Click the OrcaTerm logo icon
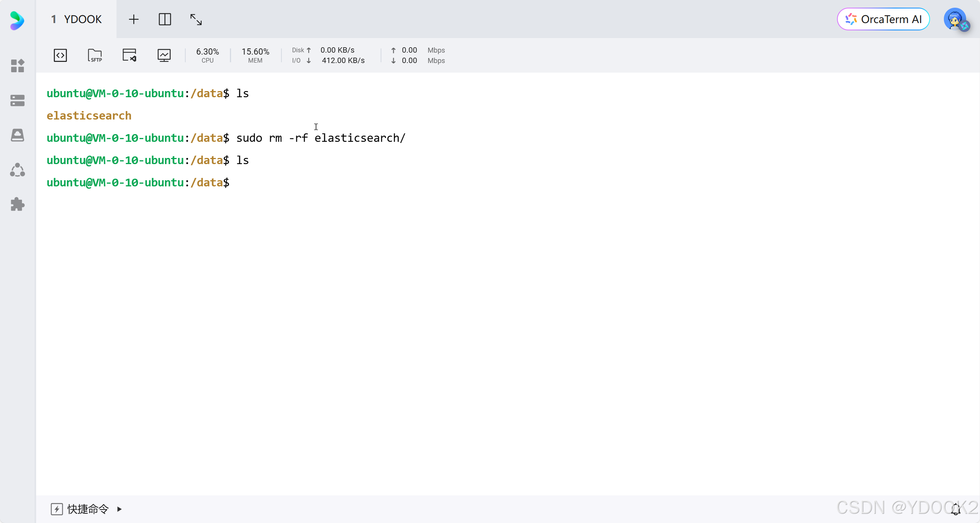The width and height of the screenshot is (980, 523). 17,20
